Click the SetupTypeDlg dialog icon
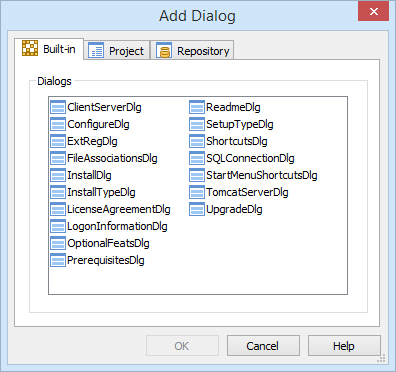This screenshot has height=372, width=396. [197, 124]
